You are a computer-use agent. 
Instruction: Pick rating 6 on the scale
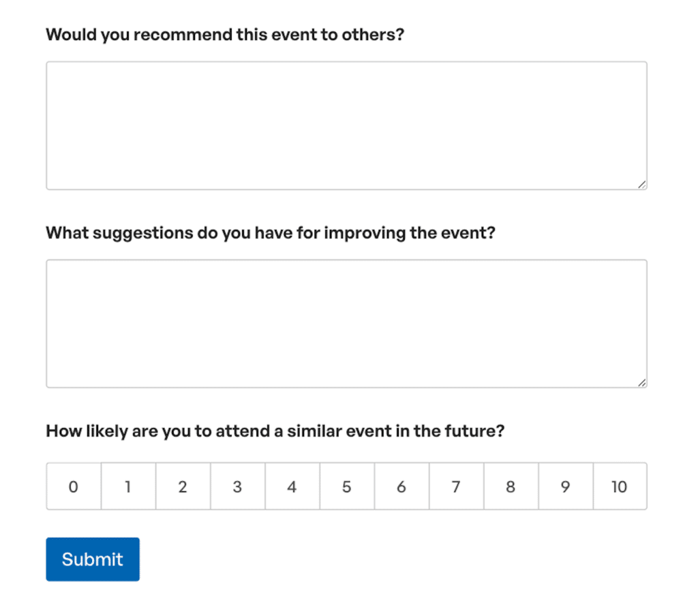(401, 487)
